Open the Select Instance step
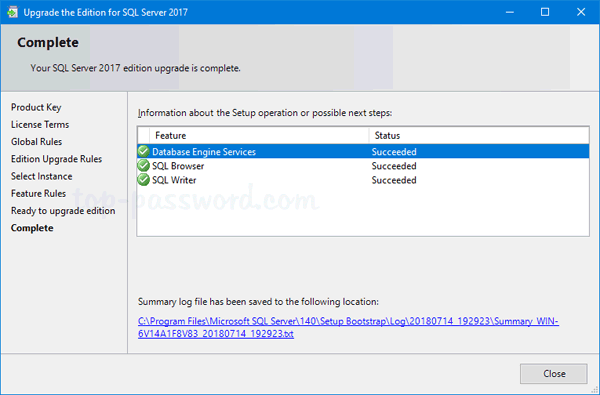The image size is (600, 395). point(41,176)
